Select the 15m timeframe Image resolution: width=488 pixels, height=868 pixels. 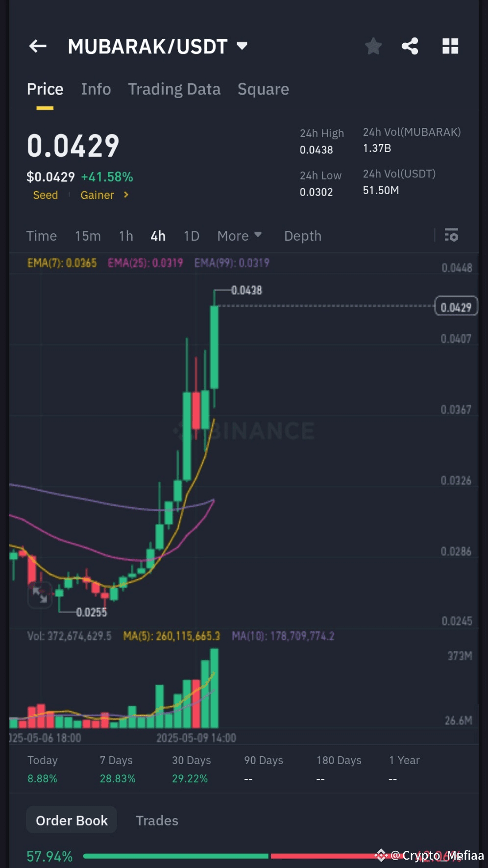click(88, 236)
